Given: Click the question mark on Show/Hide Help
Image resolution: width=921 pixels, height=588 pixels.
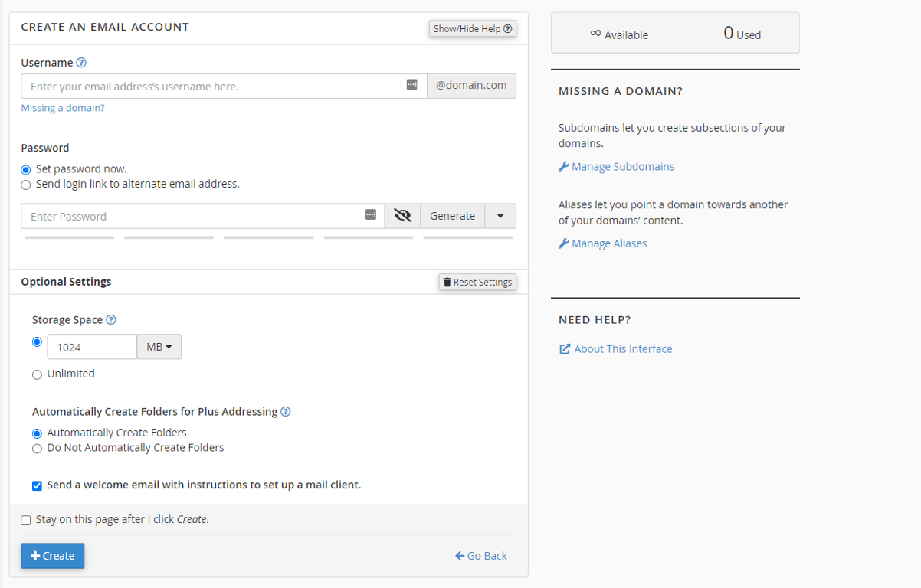Looking at the screenshot, I should click(x=508, y=28).
